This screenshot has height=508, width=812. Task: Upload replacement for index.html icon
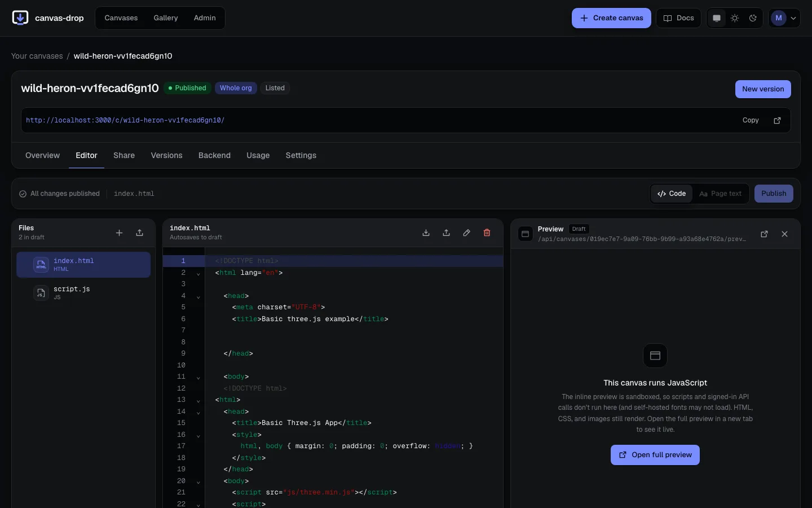tap(446, 233)
